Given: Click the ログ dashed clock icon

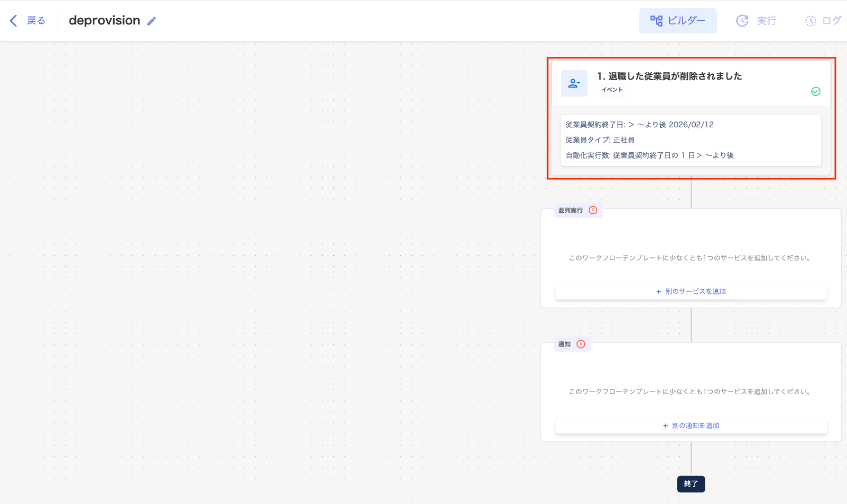Looking at the screenshot, I should [810, 21].
